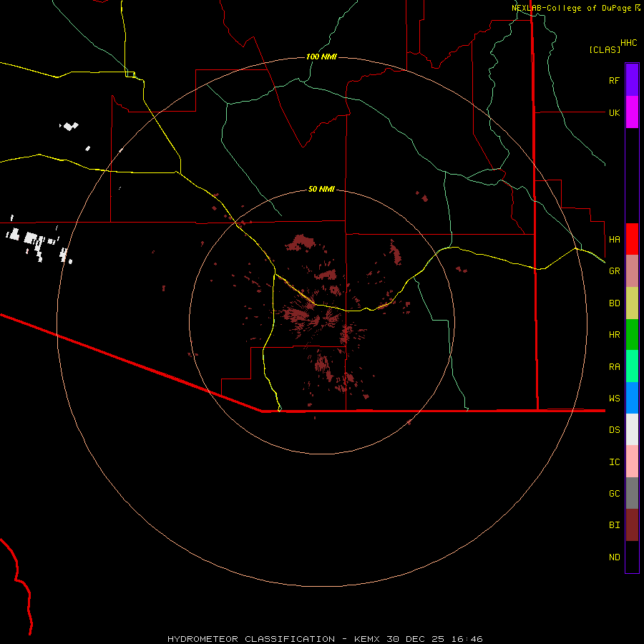This screenshot has height=644, width=644.
Task: Click the purple RF color swatch
Action: (x=632, y=80)
